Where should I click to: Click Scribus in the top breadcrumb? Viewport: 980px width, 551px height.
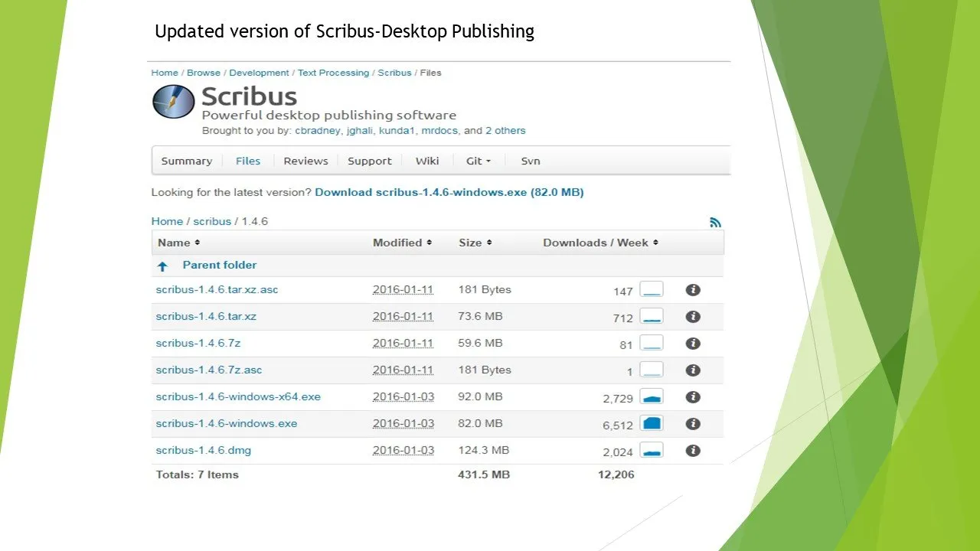(x=394, y=73)
